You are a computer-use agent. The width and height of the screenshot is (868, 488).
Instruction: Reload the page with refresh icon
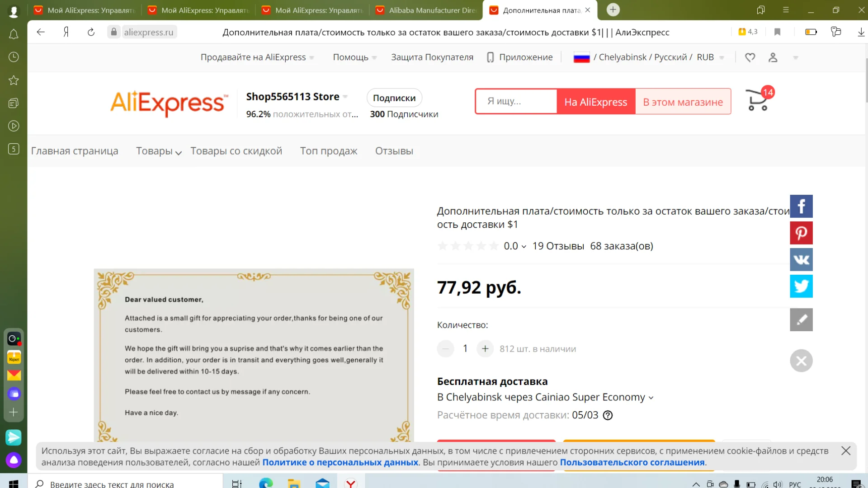coord(91,32)
